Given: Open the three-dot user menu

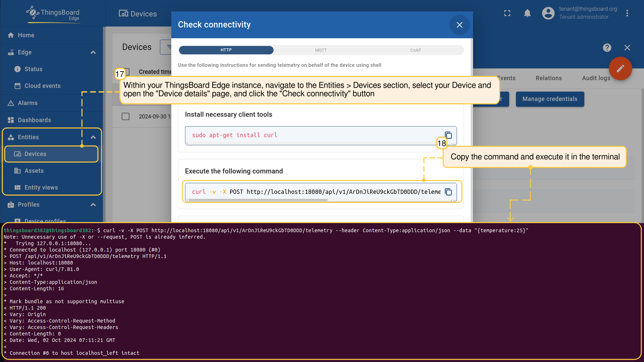Looking at the screenshot, I should click(x=627, y=13).
